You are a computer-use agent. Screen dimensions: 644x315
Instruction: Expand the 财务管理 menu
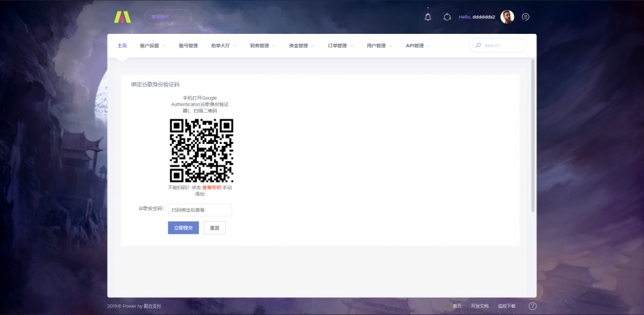click(x=263, y=46)
